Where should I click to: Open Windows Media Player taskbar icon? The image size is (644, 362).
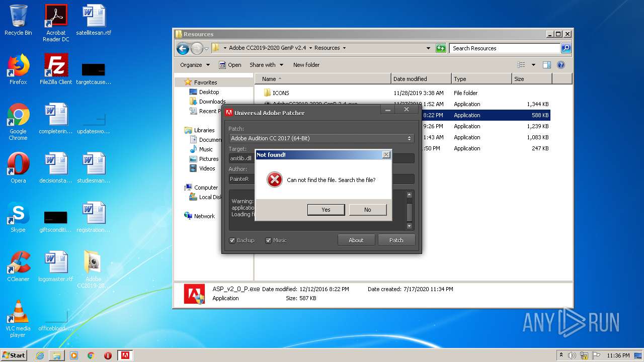pos(74,355)
